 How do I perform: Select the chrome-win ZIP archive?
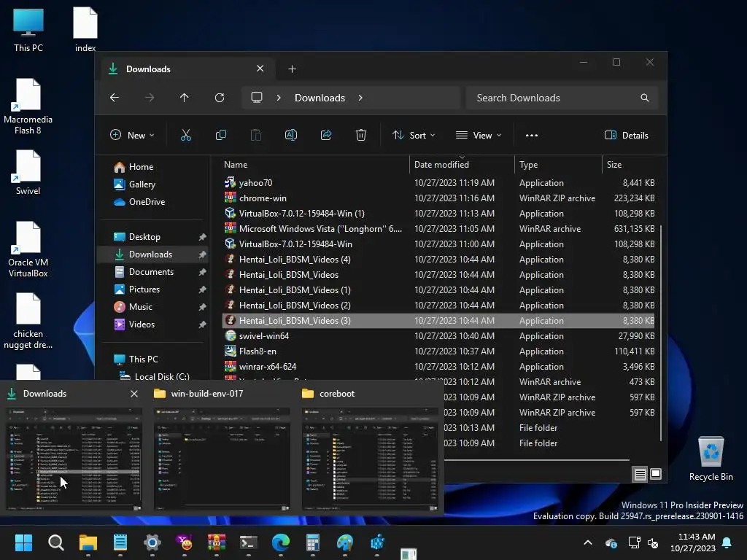click(x=438, y=198)
